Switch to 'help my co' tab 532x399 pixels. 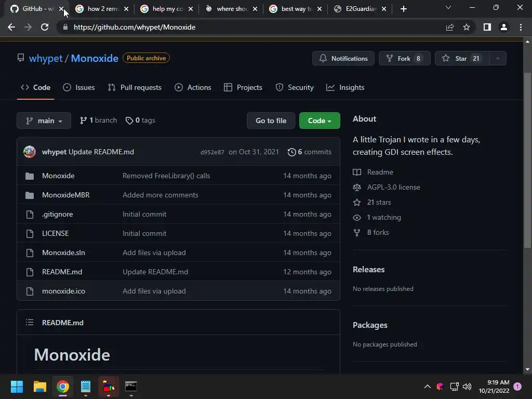(167, 9)
